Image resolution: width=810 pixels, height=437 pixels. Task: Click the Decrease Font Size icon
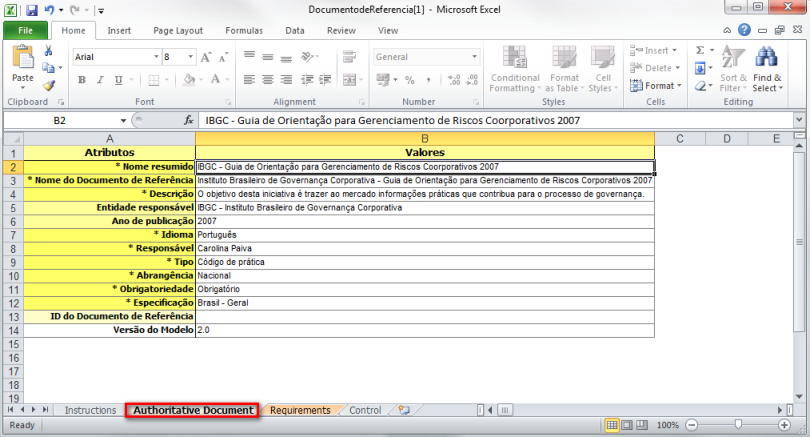pos(223,57)
